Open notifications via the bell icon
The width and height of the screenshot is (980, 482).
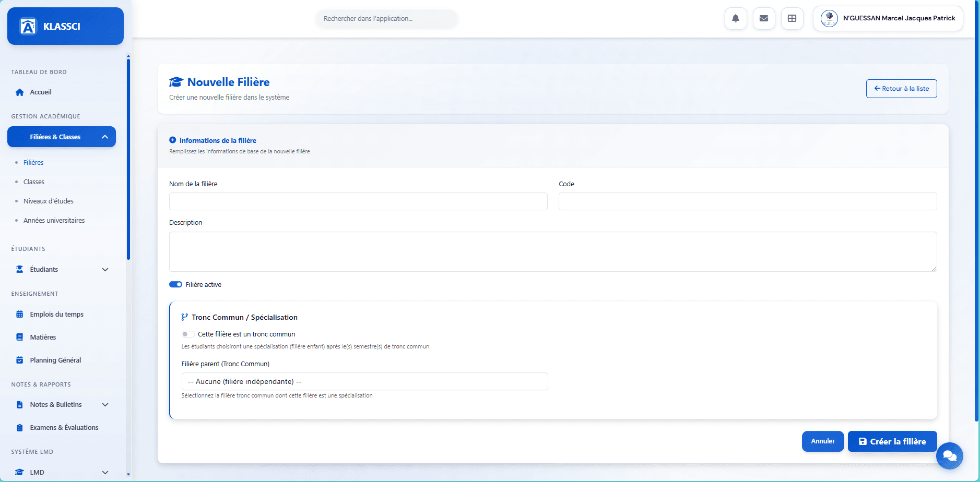736,18
